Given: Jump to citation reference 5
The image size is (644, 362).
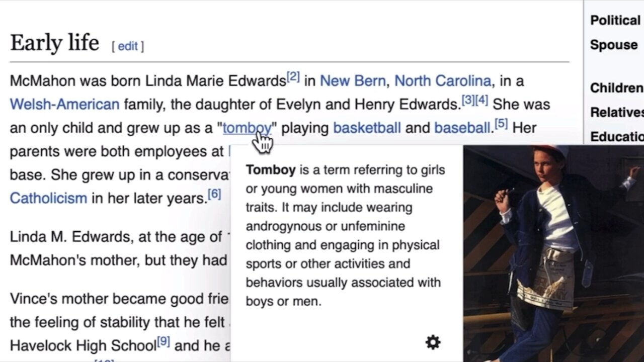Looking at the screenshot, I should pos(501,124).
